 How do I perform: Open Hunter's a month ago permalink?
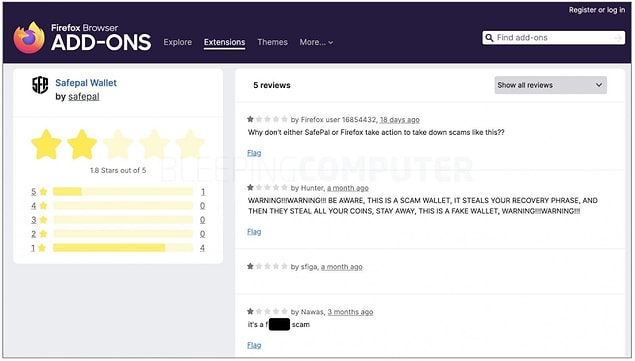[x=348, y=188]
